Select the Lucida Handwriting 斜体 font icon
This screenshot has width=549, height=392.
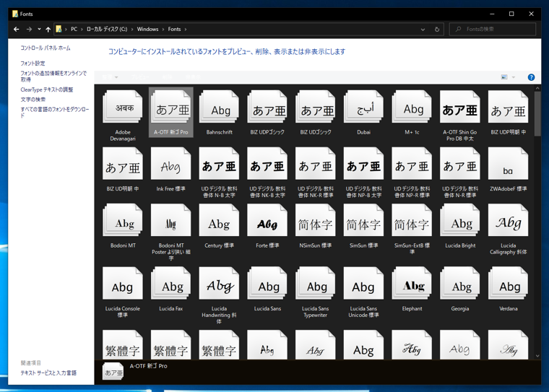[x=219, y=283]
